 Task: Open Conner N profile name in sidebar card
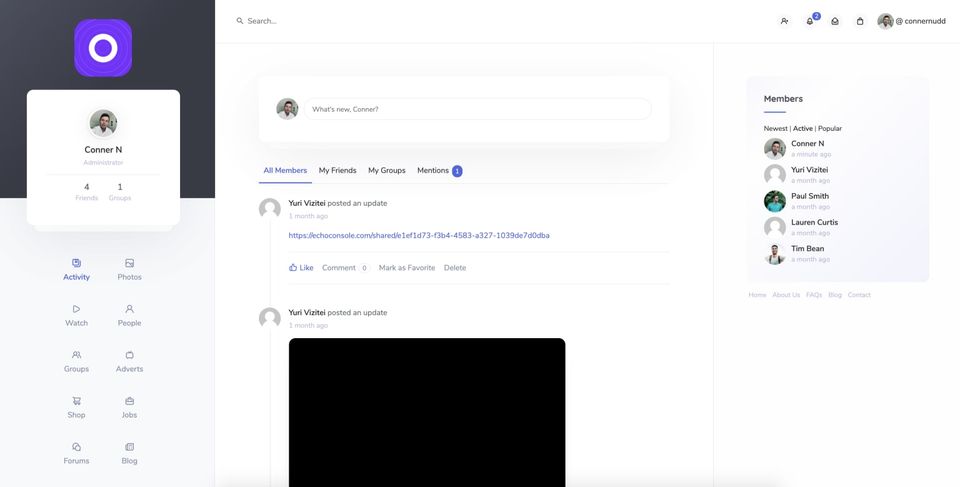(103, 149)
